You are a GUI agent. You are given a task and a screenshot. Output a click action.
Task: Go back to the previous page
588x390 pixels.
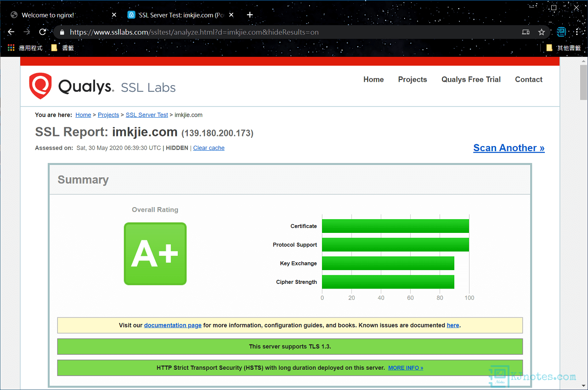11,32
